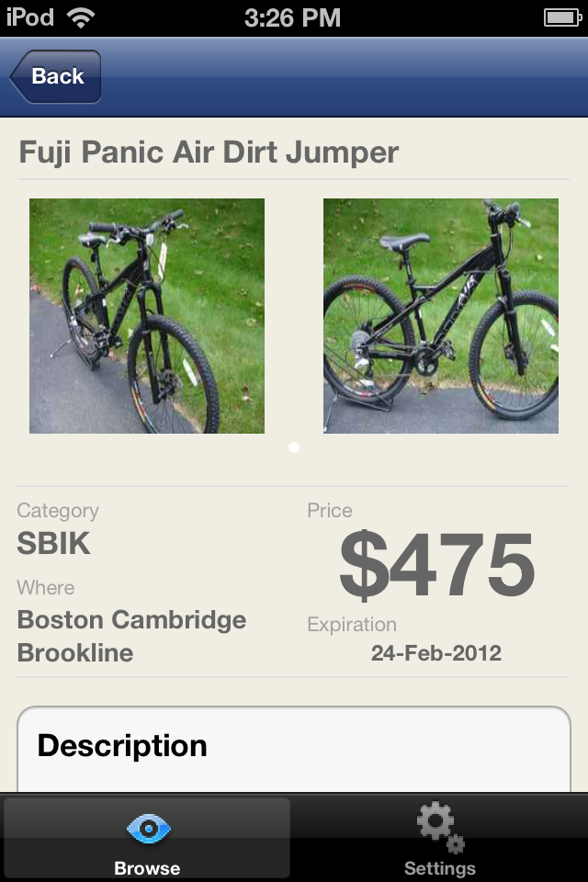This screenshot has width=588, height=882.
Task: Tap the Wi-Fi status icon
Action: click(x=81, y=17)
